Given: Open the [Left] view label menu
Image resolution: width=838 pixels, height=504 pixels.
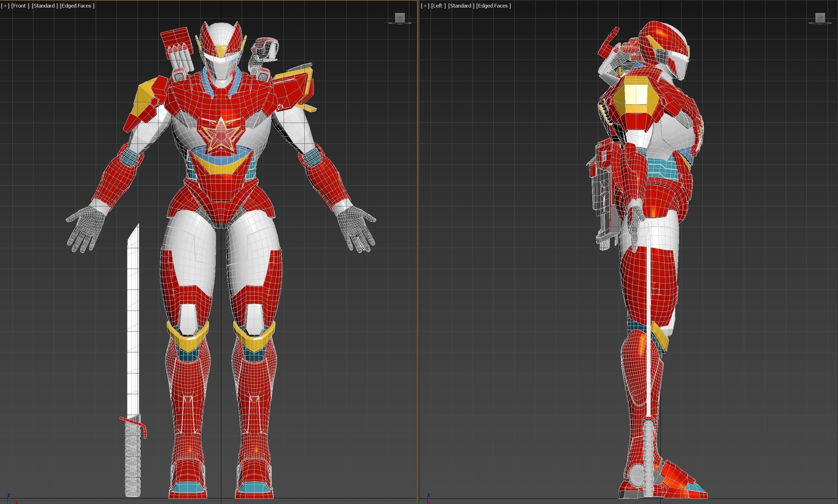Looking at the screenshot, I should [439, 6].
